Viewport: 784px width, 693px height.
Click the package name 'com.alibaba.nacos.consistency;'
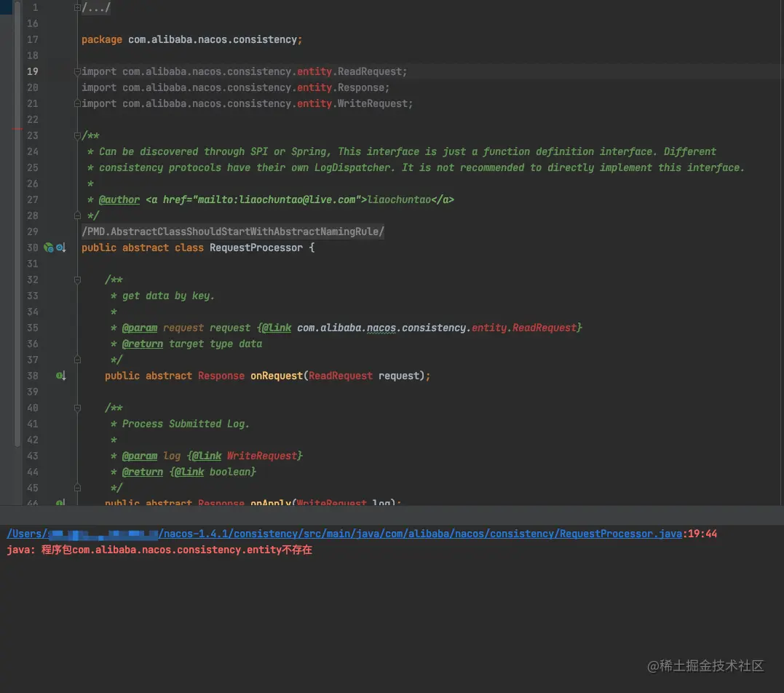(x=215, y=39)
